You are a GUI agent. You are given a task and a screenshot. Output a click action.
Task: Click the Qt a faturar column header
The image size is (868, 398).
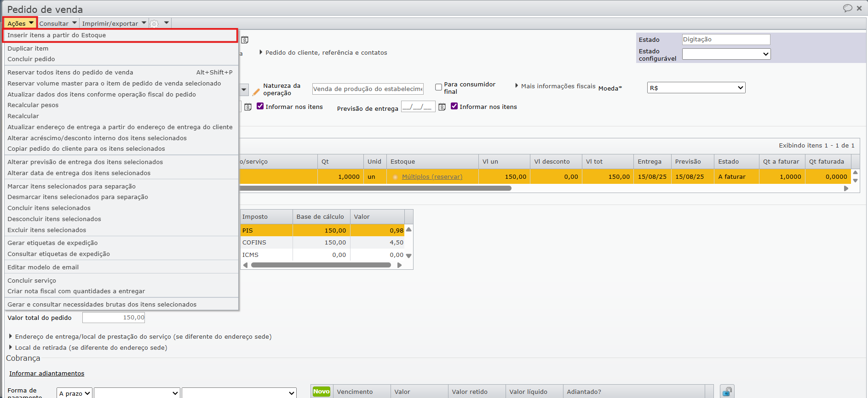(x=782, y=162)
